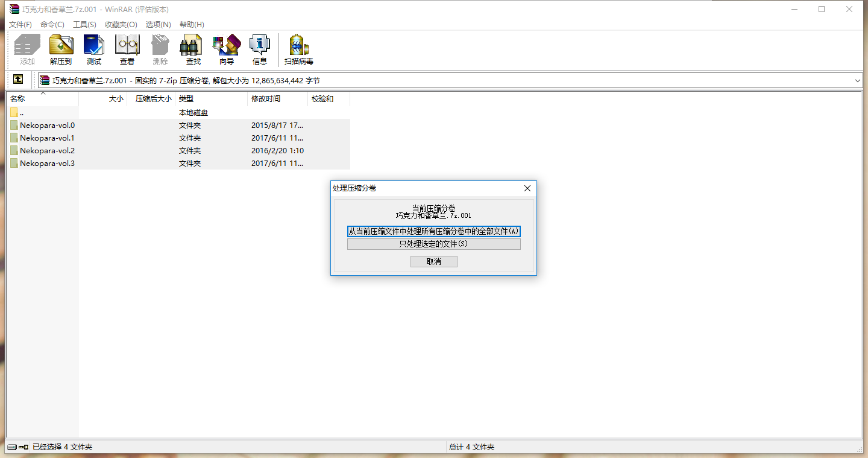
Task: Go up one level with the arrow button
Action: tap(18, 80)
